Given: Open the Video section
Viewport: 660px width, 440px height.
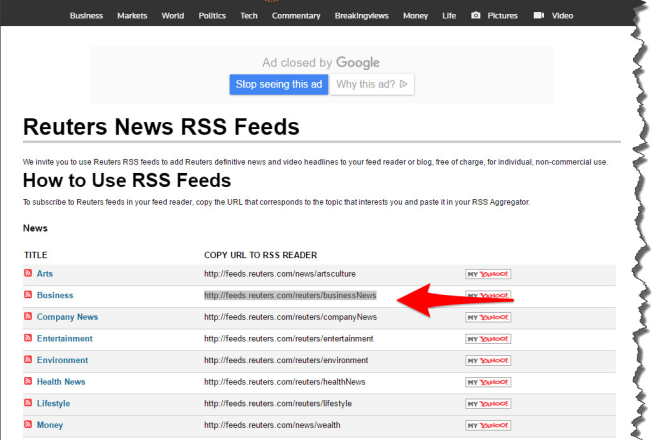Looking at the screenshot, I should pyautogui.click(x=562, y=16).
